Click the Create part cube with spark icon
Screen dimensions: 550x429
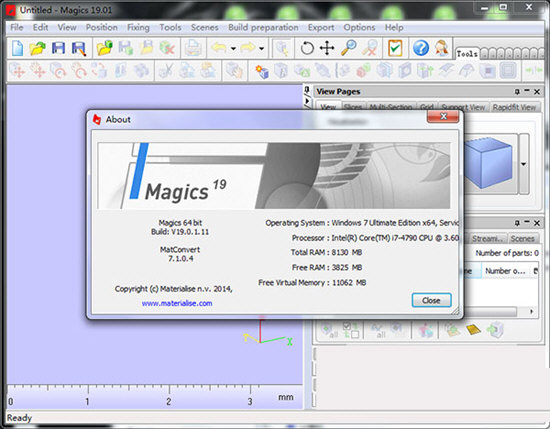(262, 71)
